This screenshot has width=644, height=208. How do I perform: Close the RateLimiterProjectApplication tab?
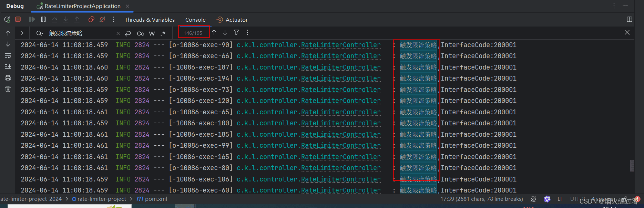click(x=127, y=6)
